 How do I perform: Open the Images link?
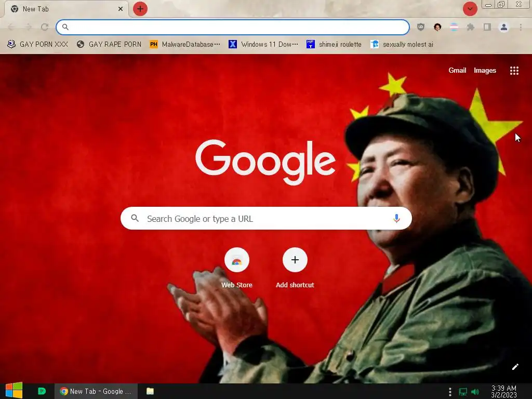485,70
